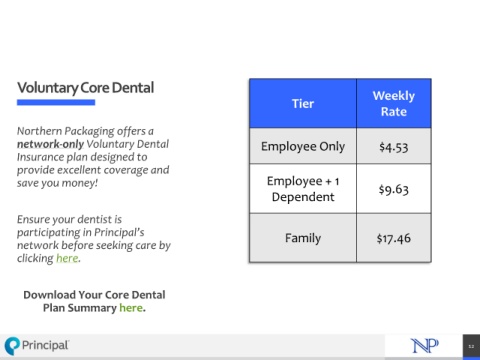Open the Core Dental Plan Summary 'here' link
Screen dimensions: 480x360
[131, 308]
